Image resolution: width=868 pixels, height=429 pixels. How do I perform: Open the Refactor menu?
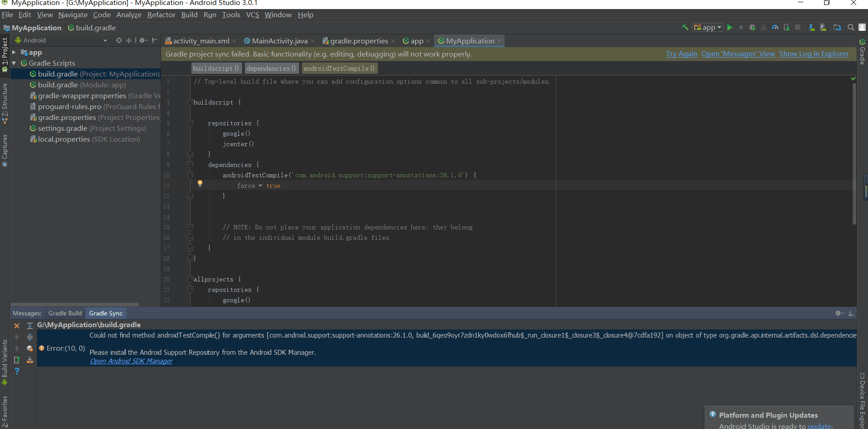click(161, 15)
